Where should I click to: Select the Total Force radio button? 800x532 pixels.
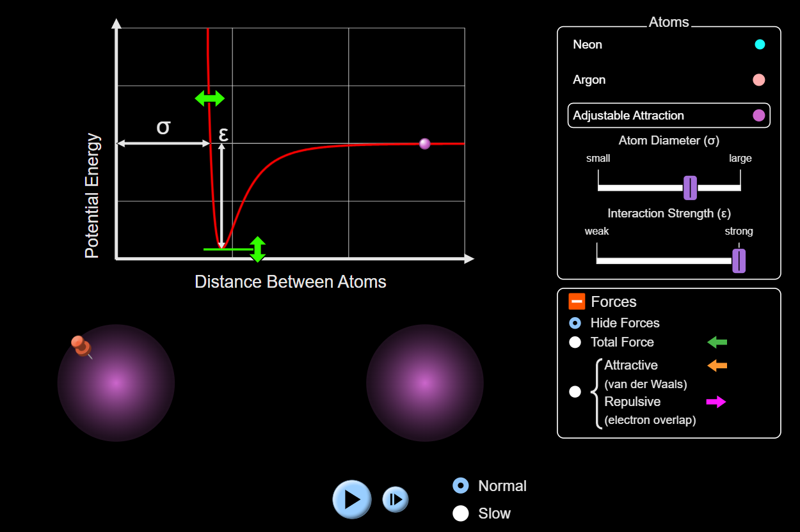coord(575,342)
